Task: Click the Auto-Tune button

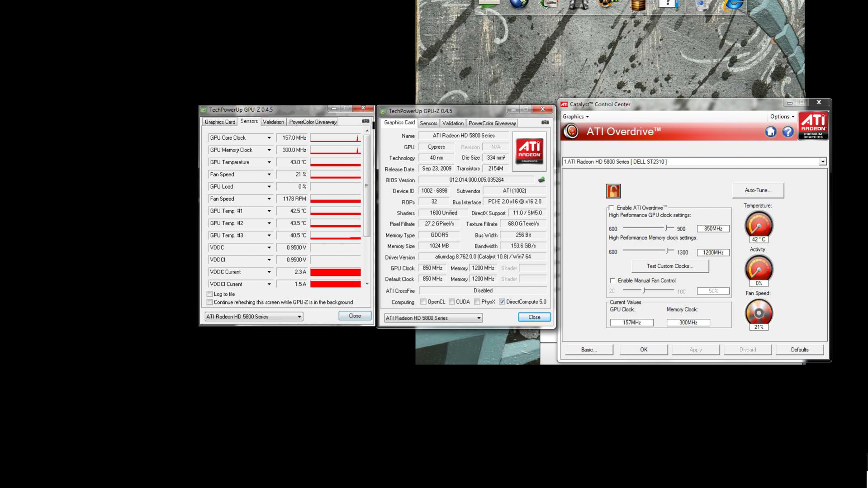Action: tap(758, 190)
